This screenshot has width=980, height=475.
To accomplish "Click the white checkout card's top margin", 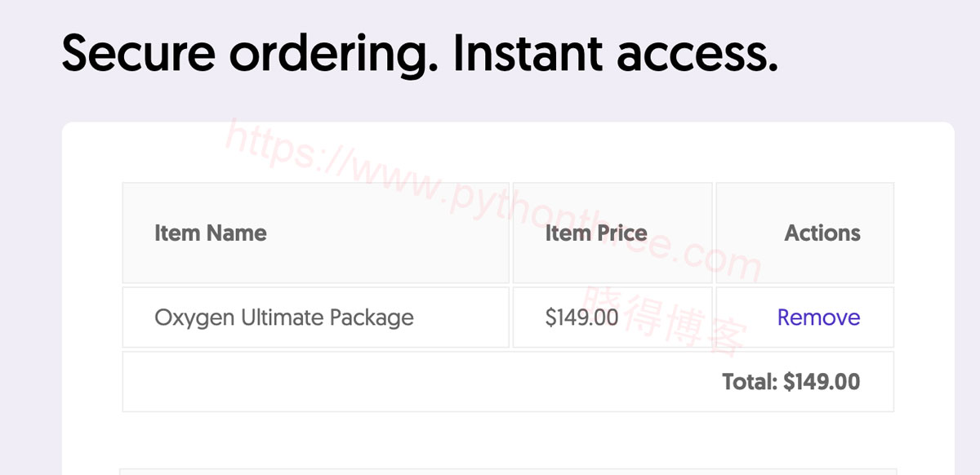I will coord(507,152).
